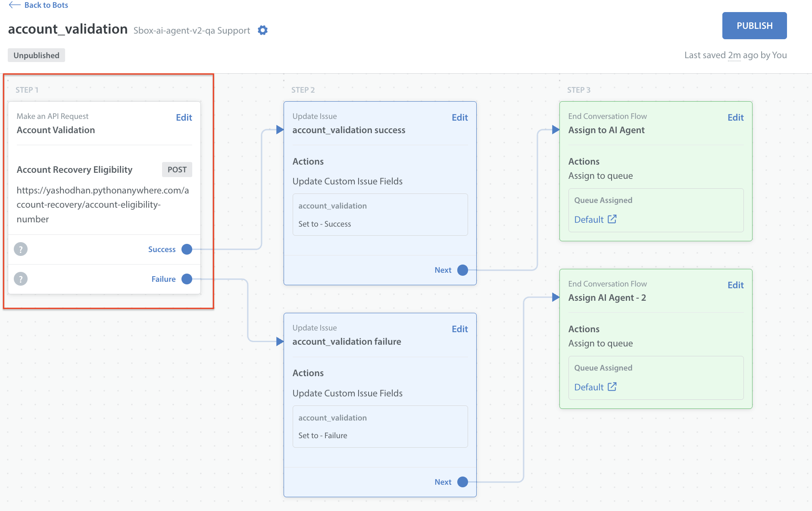Viewport: 812px width, 511px height.
Task: Click Next connector on account_validation success
Action: coord(462,270)
